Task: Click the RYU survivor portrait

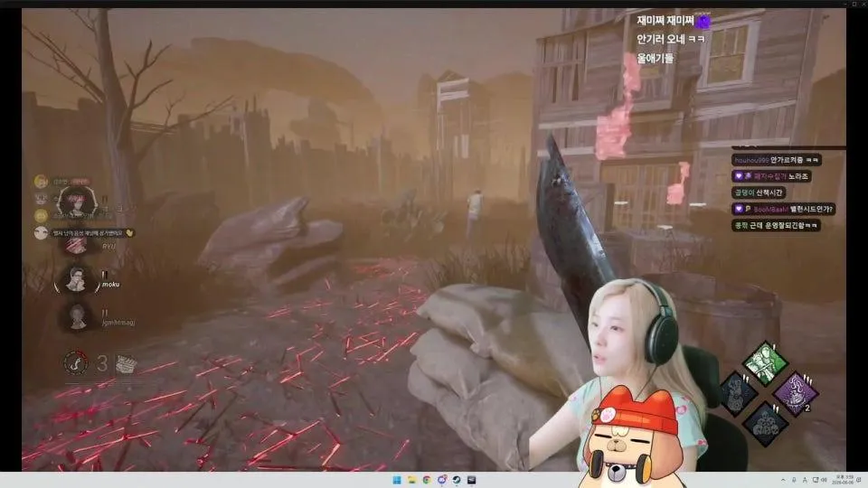Action: tap(76, 245)
